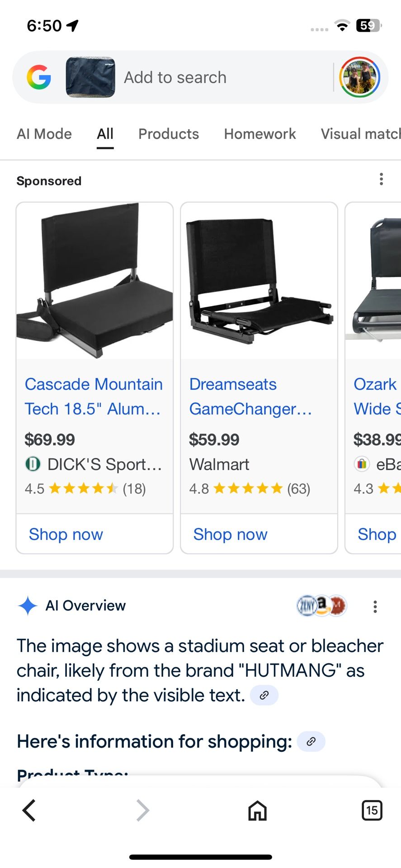Image resolution: width=401 pixels, height=868 pixels.
Task: Tap link icon after HUTMANG sentence
Action: (264, 695)
